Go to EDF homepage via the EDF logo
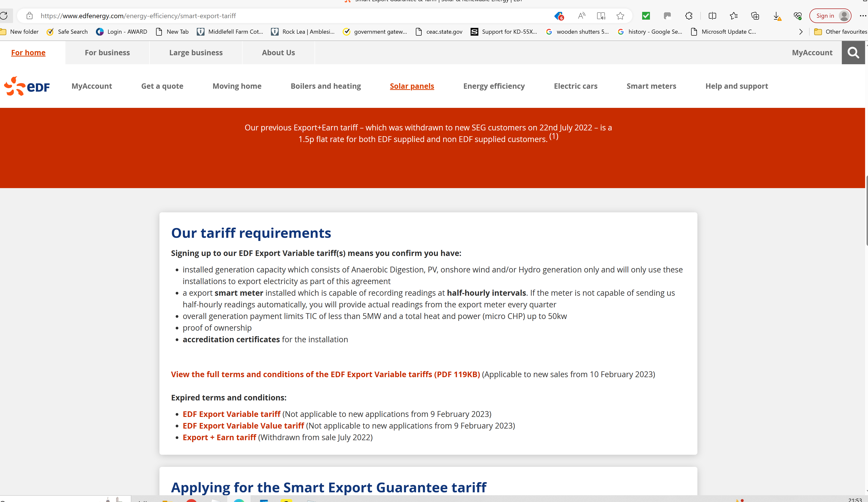 [27, 86]
